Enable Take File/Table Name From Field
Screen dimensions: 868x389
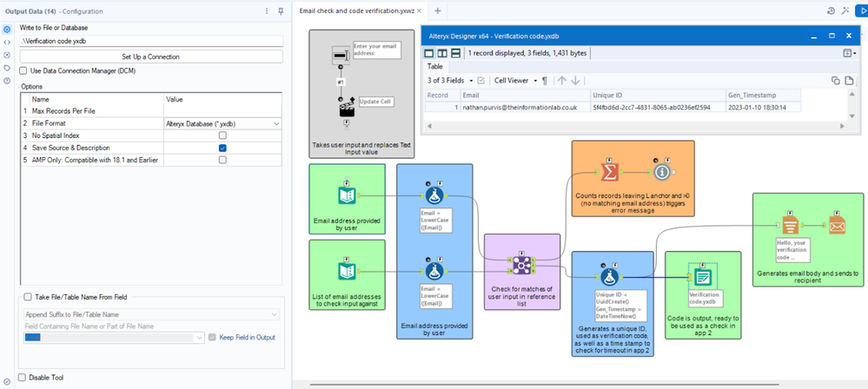click(x=28, y=297)
